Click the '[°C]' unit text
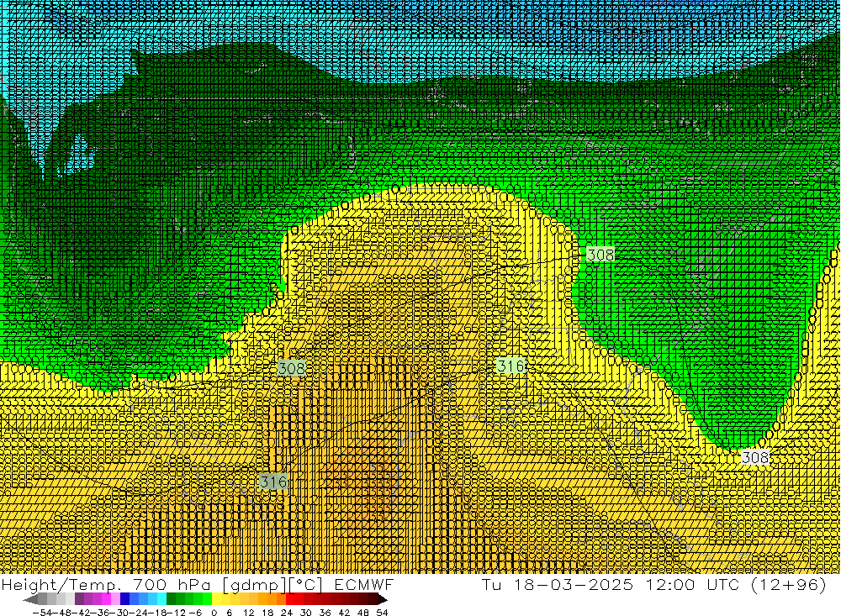The image size is (841, 616). (x=306, y=584)
